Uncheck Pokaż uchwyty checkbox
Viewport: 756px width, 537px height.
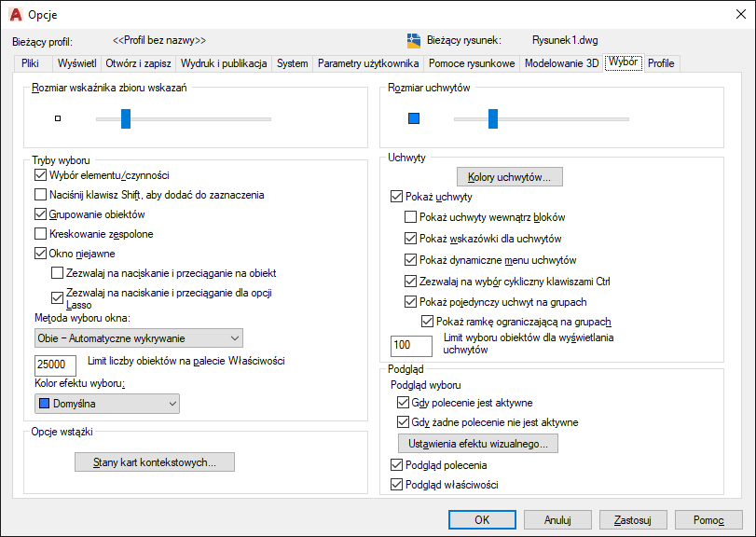click(x=398, y=197)
